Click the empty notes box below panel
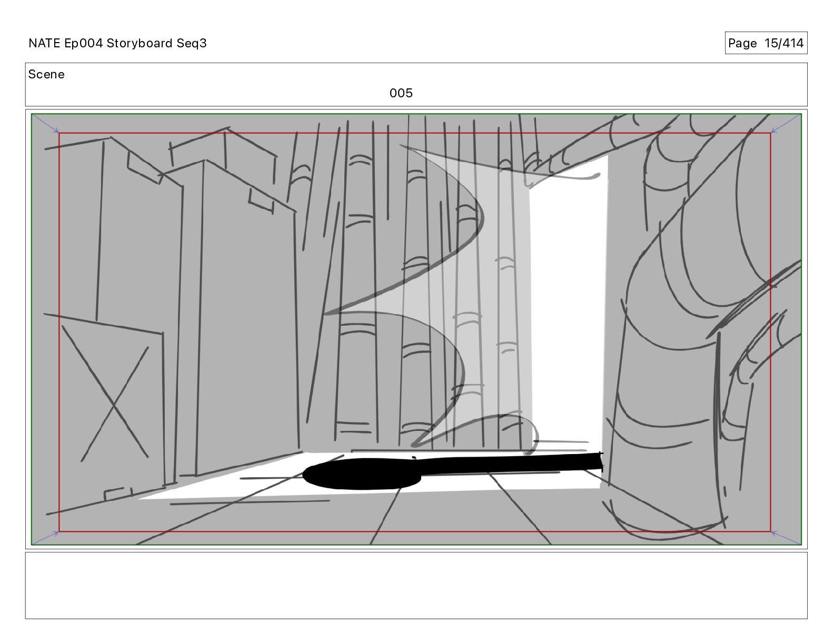 pos(416,585)
